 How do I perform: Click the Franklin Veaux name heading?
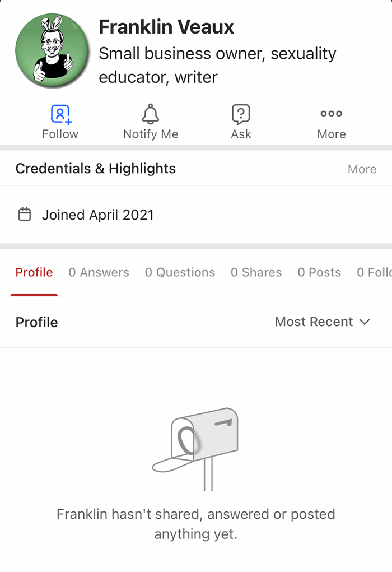[x=166, y=27]
